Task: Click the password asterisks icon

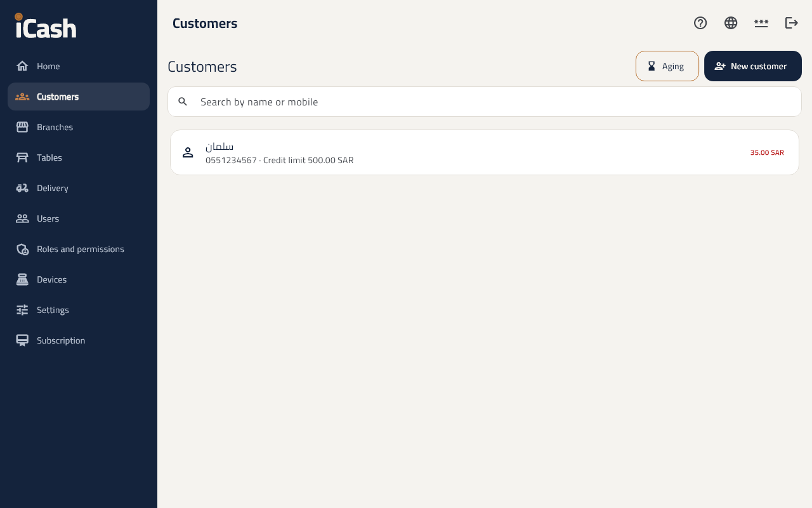Action: click(x=761, y=23)
